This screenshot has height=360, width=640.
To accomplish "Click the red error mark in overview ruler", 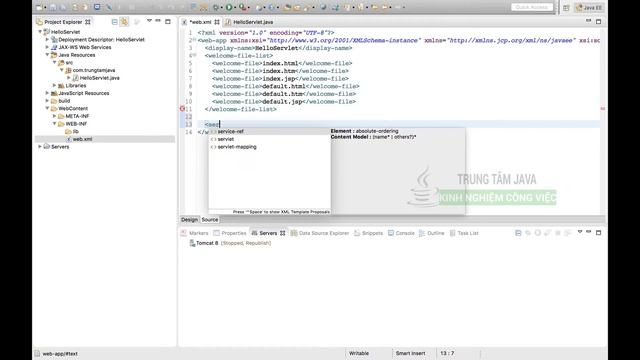I will click(x=602, y=109).
